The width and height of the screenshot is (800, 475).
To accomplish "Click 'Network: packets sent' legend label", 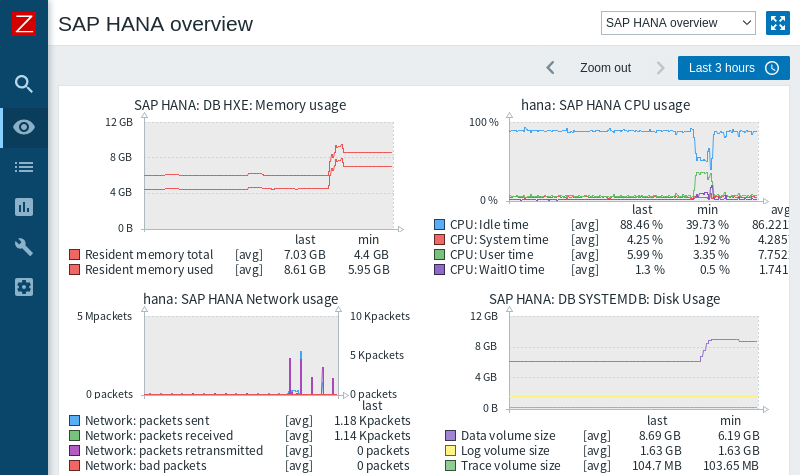I will 147,420.
